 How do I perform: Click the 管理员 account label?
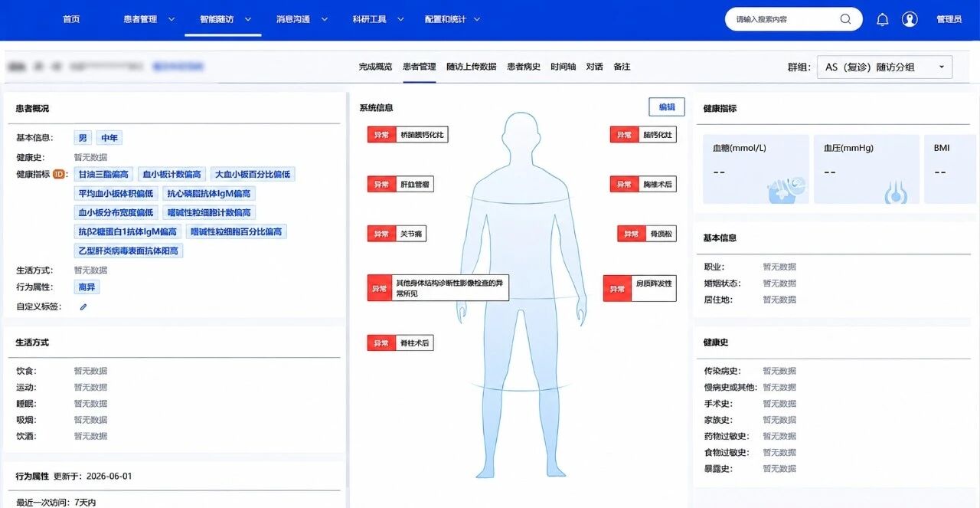pos(949,19)
